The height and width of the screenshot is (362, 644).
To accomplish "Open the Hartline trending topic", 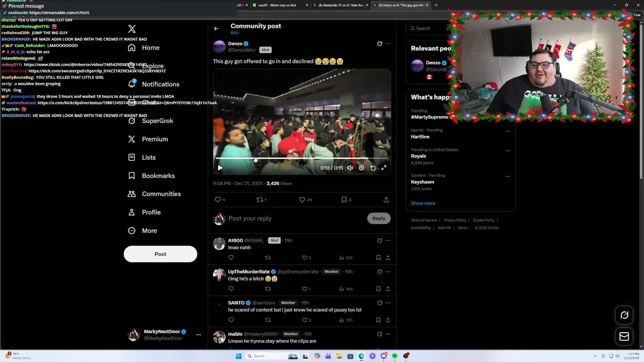I will tap(420, 137).
